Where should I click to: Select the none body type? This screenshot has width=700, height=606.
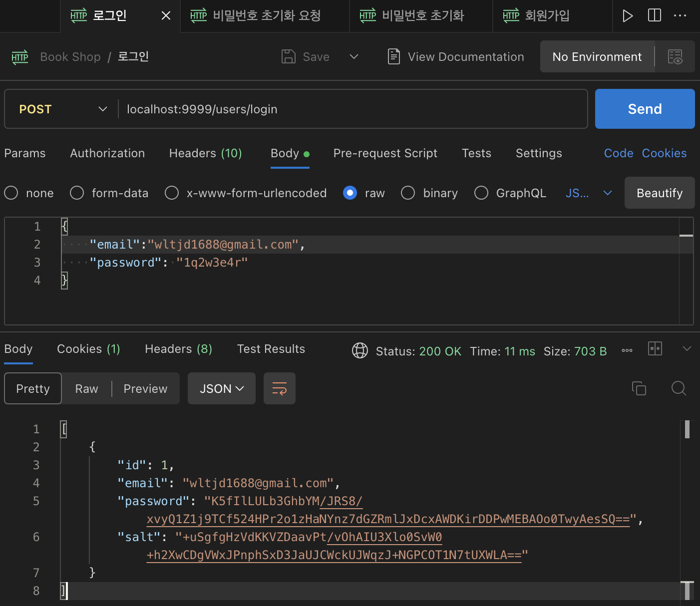[11, 193]
